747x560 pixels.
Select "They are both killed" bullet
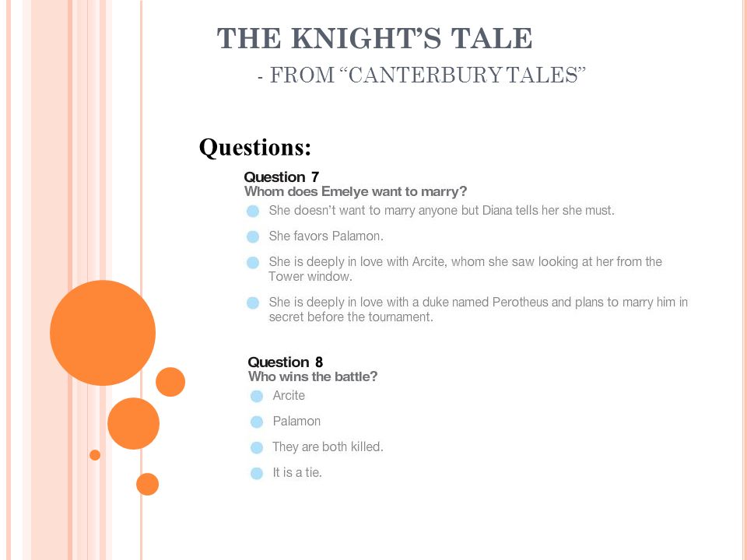click(x=257, y=448)
